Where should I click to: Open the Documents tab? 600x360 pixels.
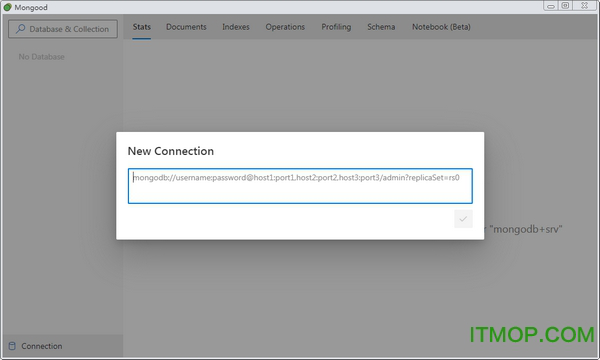(186, 27)
